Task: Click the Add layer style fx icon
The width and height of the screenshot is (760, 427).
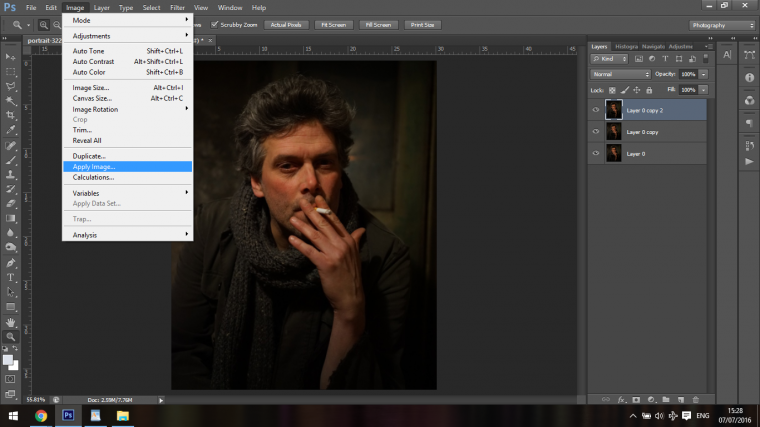Action: (x=621, y=399)
